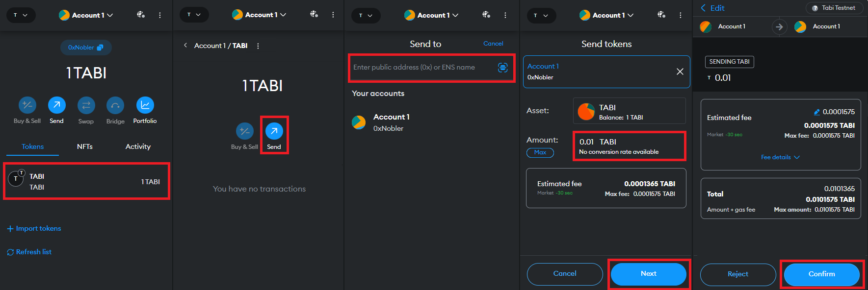Viewport: 868px width, 290px height.
Task: Click the Edit link on the confirmation screen
Action: (x=717, y=8)
